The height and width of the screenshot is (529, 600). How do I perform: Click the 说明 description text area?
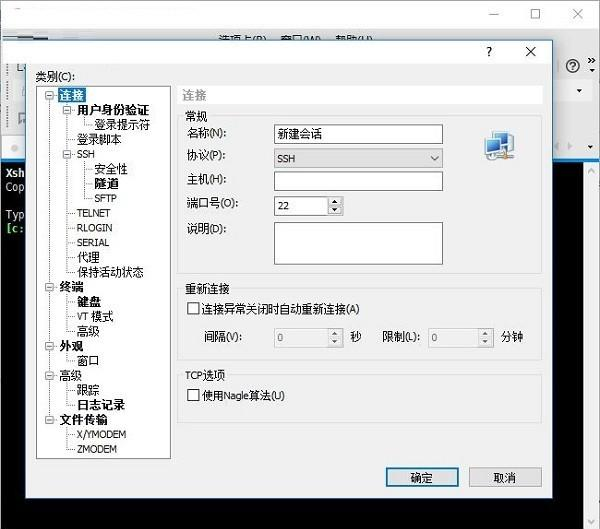pos(358,243)
